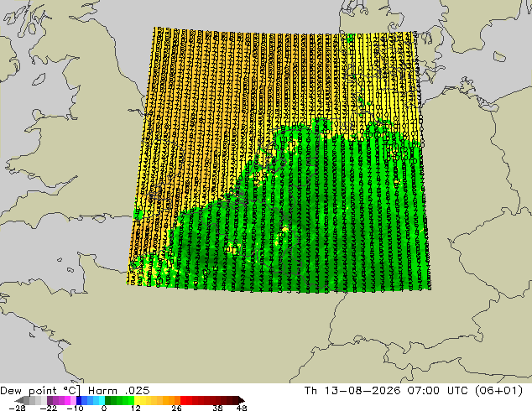Pick the bright yellow swatch at 12

[137, 400]
